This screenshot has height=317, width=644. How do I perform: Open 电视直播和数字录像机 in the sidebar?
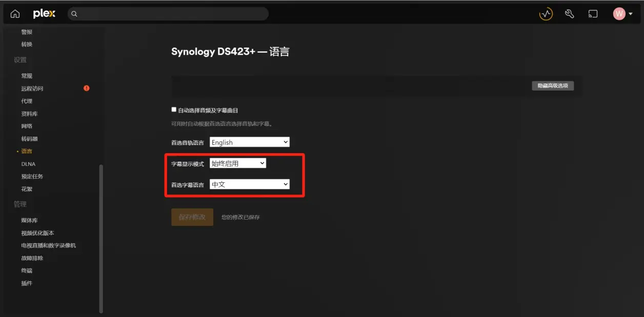click(49, 245)
